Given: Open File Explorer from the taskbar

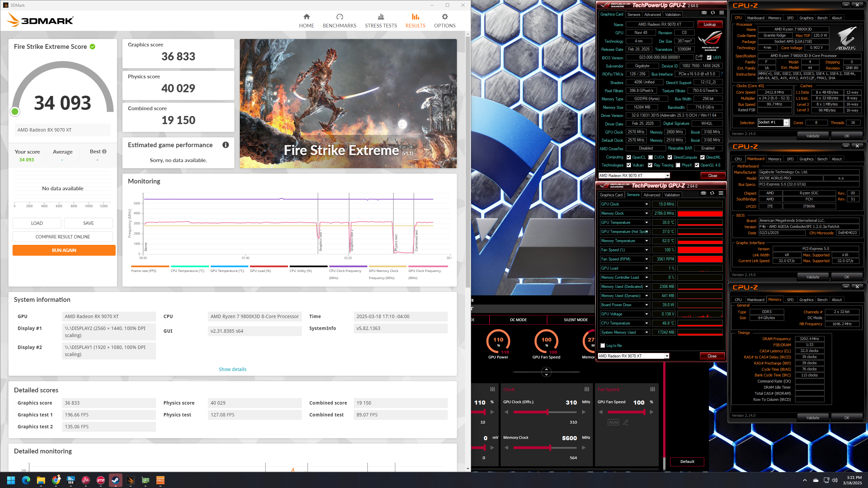Looking at the screenshot, I should tap(41, 480).
